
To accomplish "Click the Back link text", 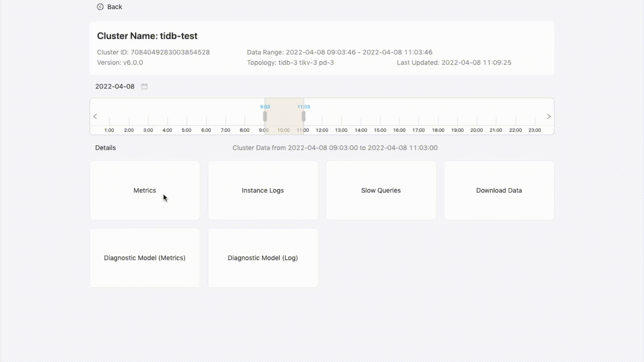I will pyautogui.click(x=114, y=7).
